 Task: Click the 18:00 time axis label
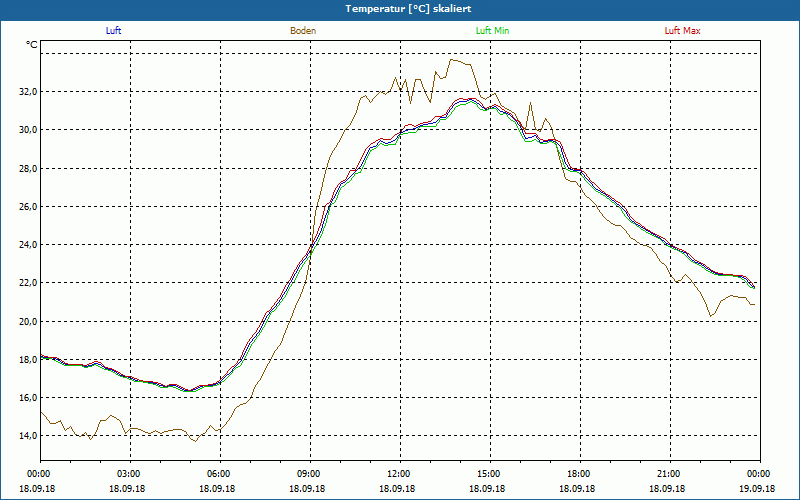pos(580,474)
